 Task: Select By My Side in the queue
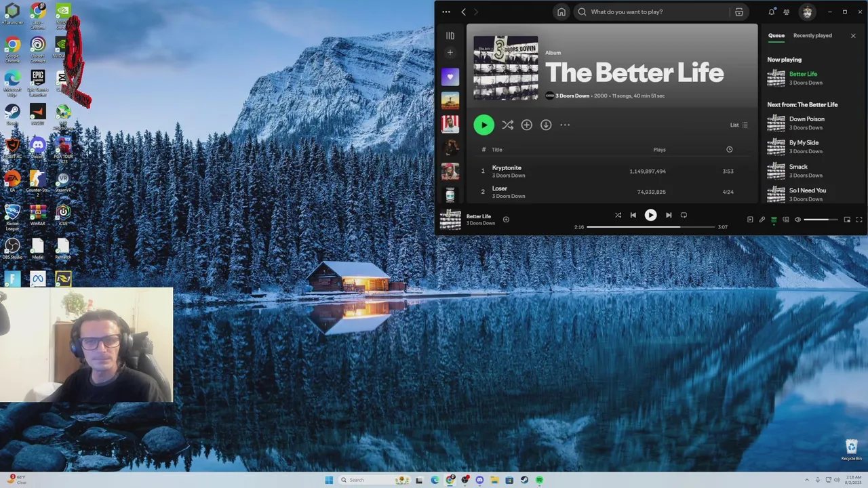(x=813, y=146)
